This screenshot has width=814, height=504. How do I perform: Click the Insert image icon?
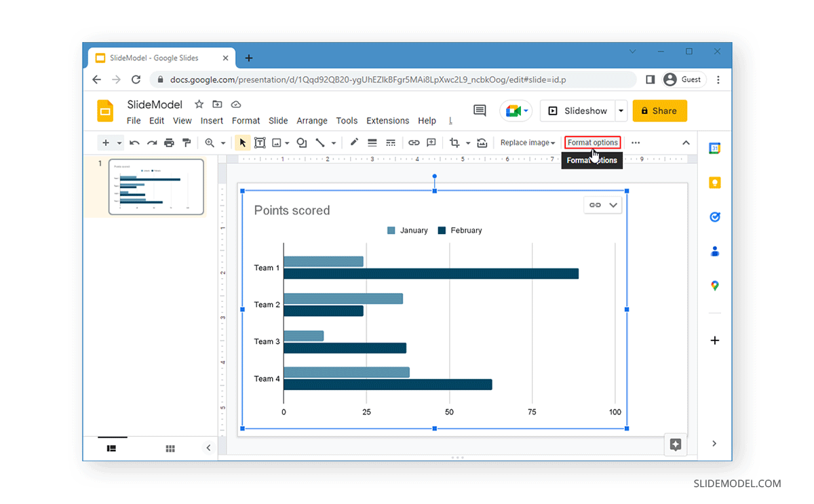tap(277, 143)
